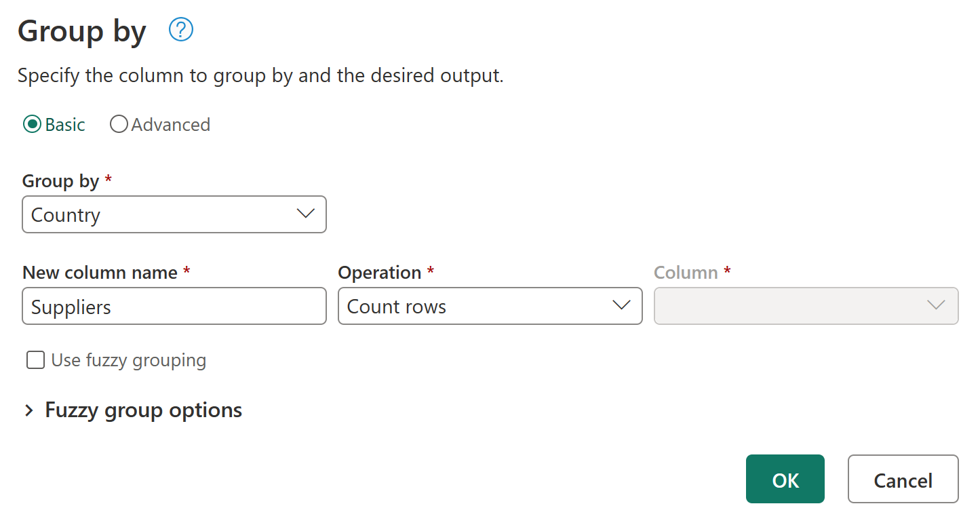980x525 pixels.
Task: Click the New column name label
Action: pyautogui.click(x=99, y=272)
